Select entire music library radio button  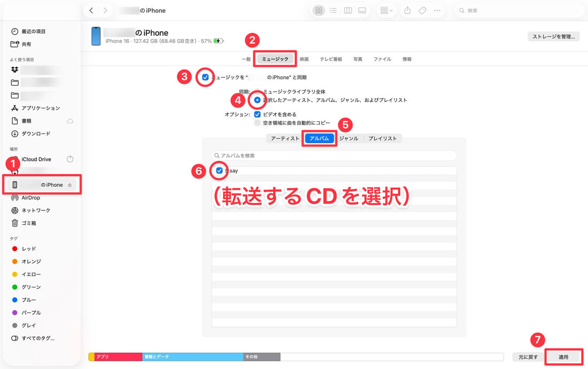[257, 91]
